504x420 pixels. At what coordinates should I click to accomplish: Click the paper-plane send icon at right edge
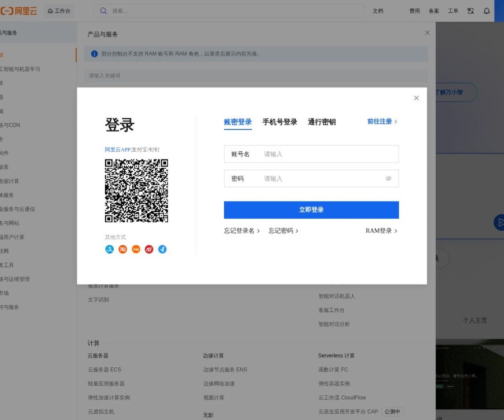pos(500,222)
